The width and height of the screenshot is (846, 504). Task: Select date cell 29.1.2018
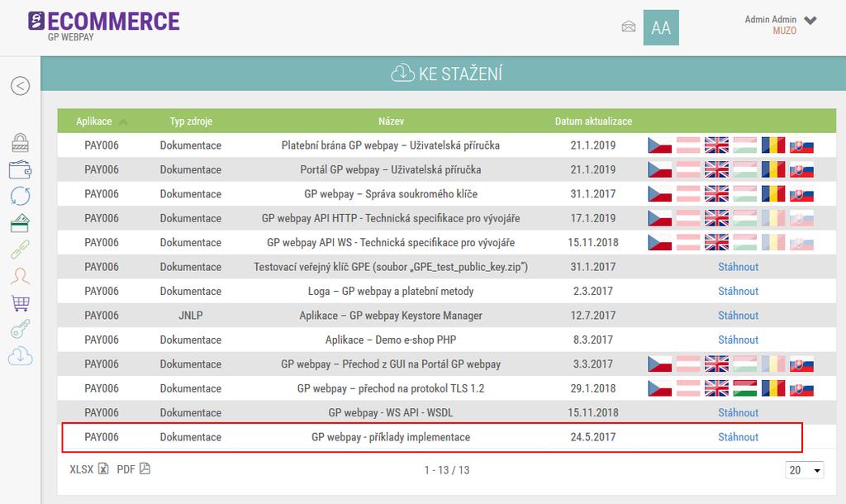593,388
